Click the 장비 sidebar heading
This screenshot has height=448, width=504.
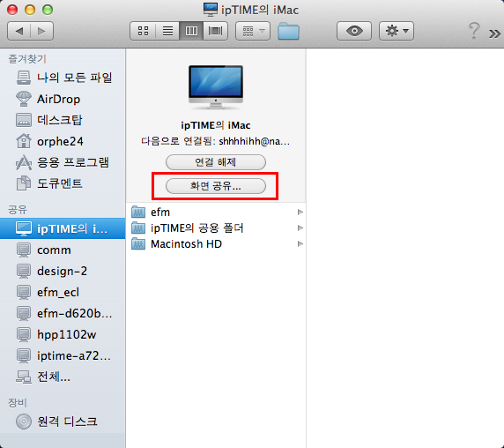pyautogui.click(x=18, y=403)
